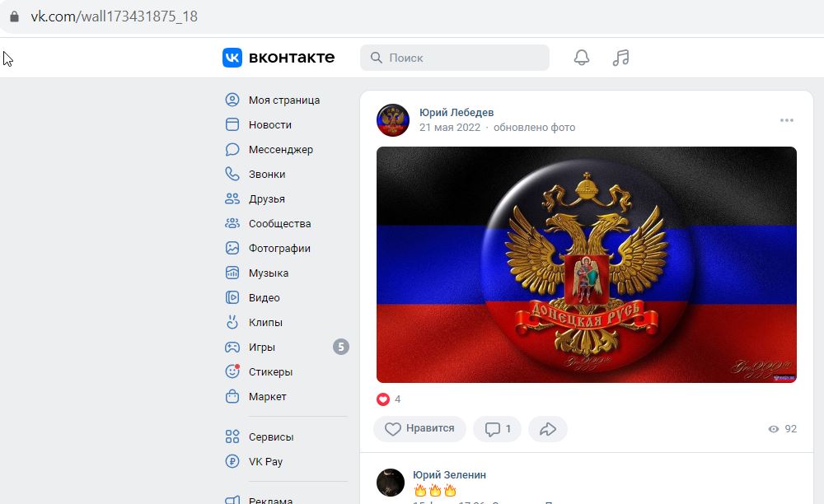This screenshot has height=504, width=824.
Task: Like the post with Нравится button
Action: [419, 429]
